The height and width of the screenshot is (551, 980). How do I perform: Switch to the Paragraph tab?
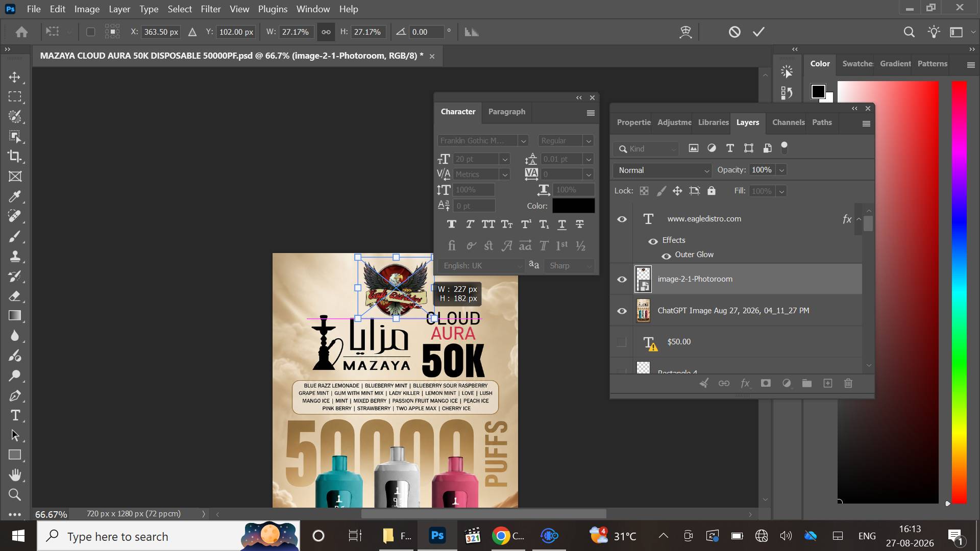pyautogui.click(x=506, y=112)
